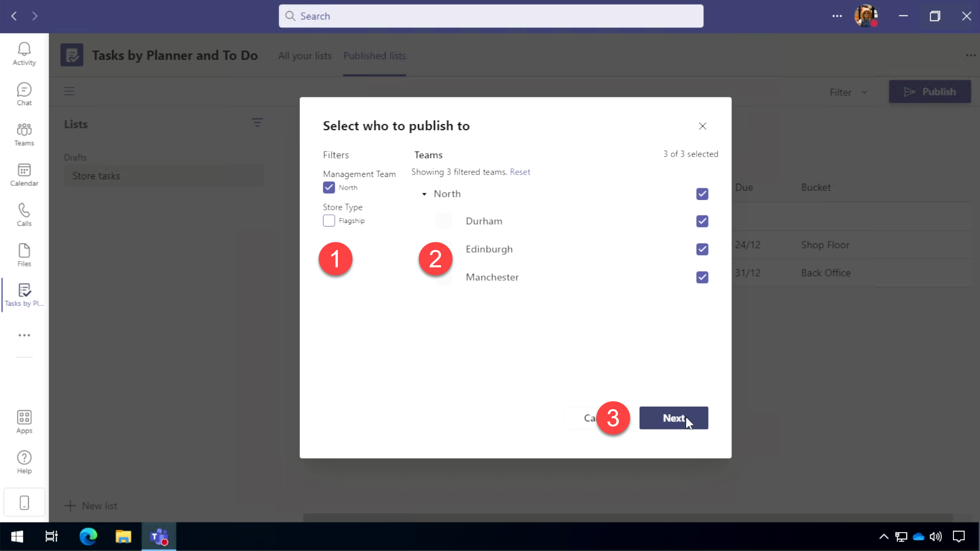Viewport: 980px width, 551px height.
Task: Open the Published lists tab
Action: (374, 56)
